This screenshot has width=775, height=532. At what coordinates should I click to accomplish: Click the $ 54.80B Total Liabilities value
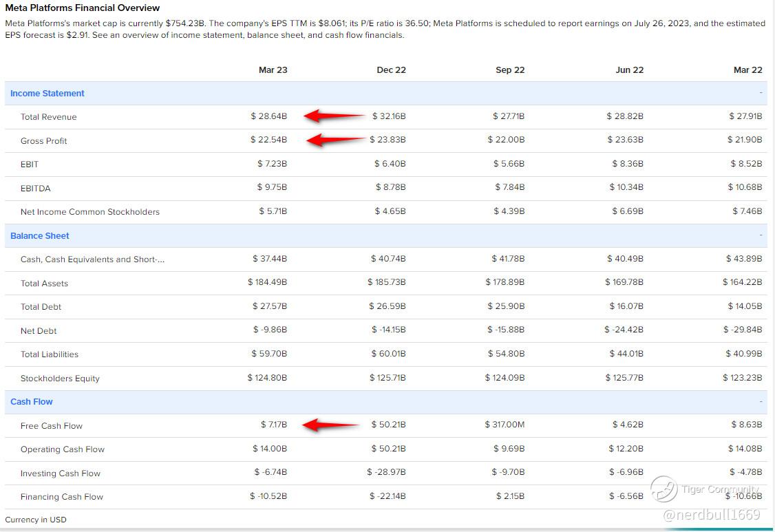[507, 354]
